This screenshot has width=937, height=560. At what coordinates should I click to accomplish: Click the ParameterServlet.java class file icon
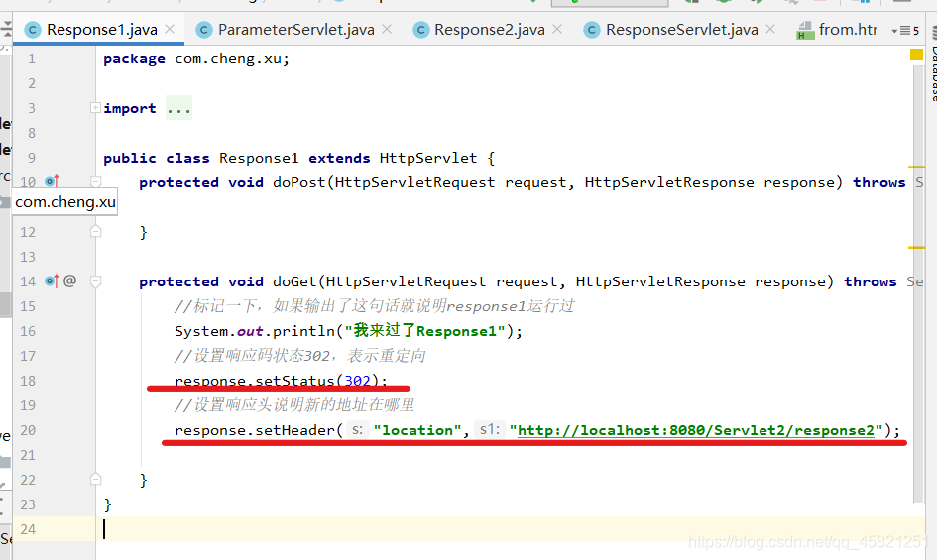pyautogui.click(x=204, y=30)
